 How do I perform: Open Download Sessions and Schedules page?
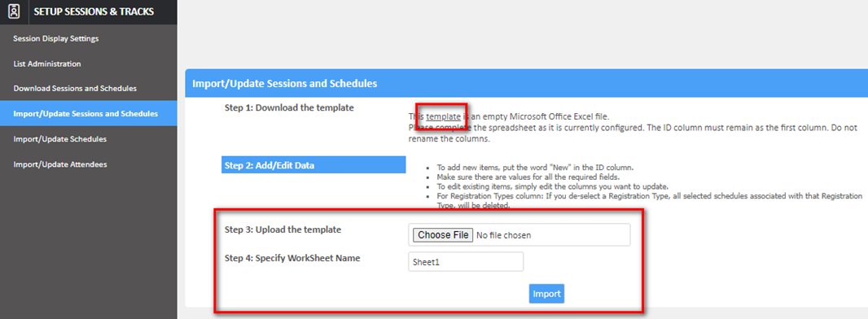[75, 89]
